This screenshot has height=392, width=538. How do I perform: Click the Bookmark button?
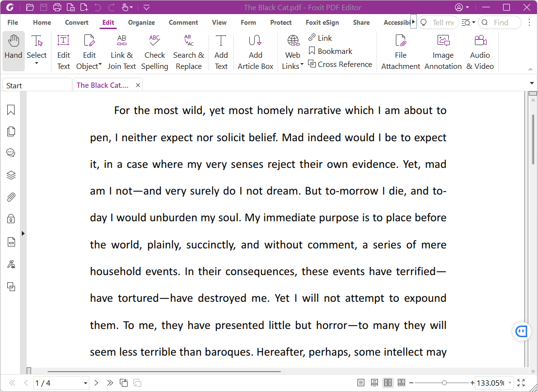[330, 51]
